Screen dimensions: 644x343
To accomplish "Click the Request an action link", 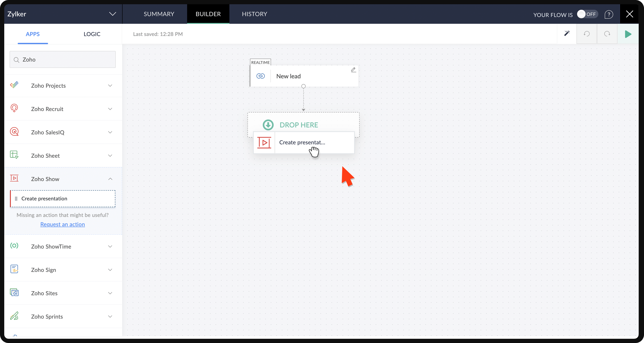I will (x=62, y=224).
